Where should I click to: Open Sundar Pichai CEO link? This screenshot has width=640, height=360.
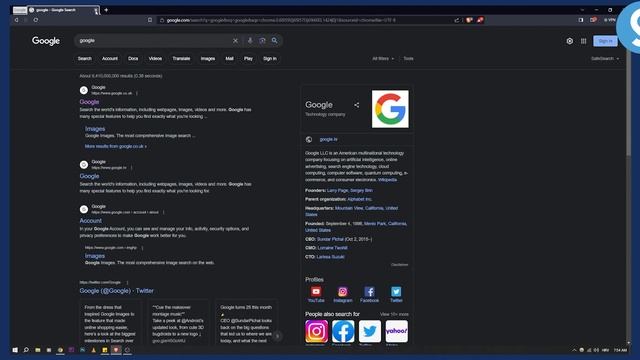coord(330,239)
